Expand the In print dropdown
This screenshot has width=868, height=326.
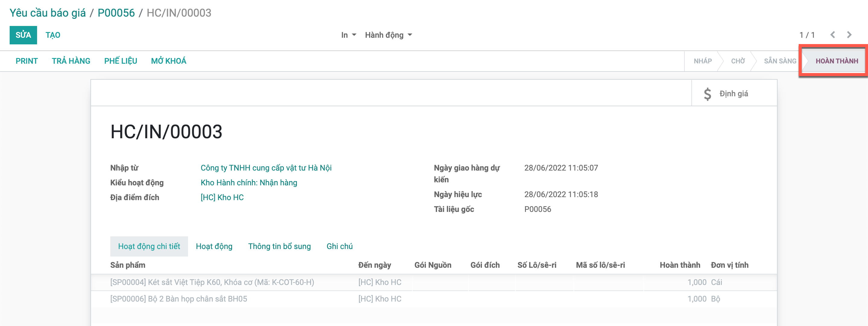click(x=348, y=35)
